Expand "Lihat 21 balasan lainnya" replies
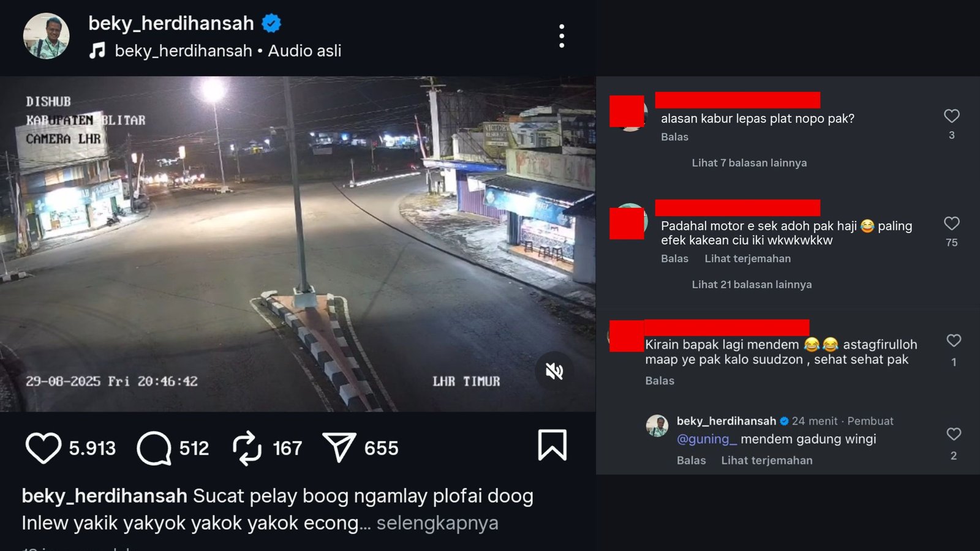 click(752, 285)
